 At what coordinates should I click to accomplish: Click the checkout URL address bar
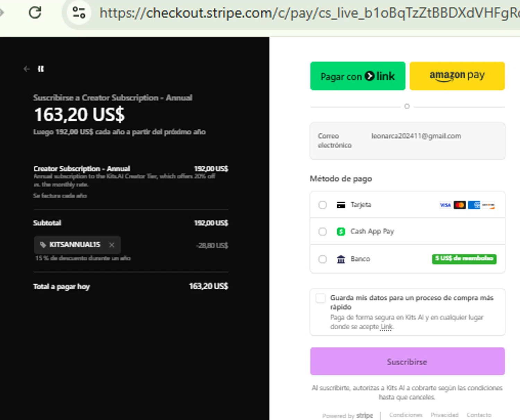(x=309, y=13)
